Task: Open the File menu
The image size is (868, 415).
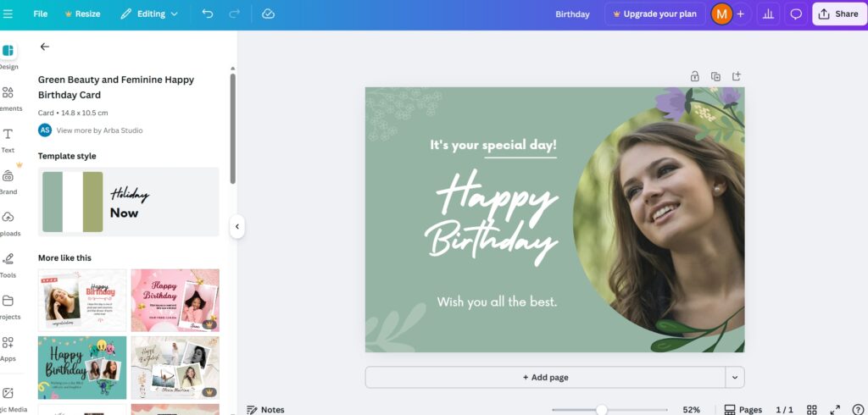Action: [x=41, y=14]
